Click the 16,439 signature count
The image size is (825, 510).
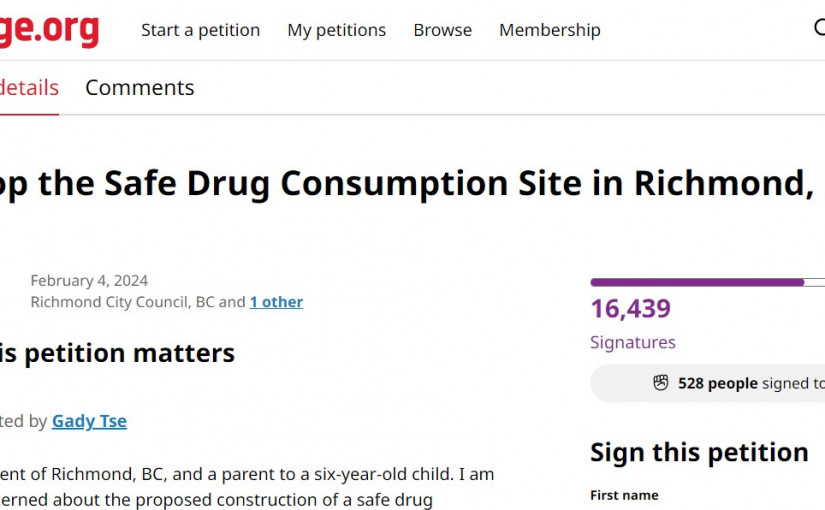click(x=630, y=309)
